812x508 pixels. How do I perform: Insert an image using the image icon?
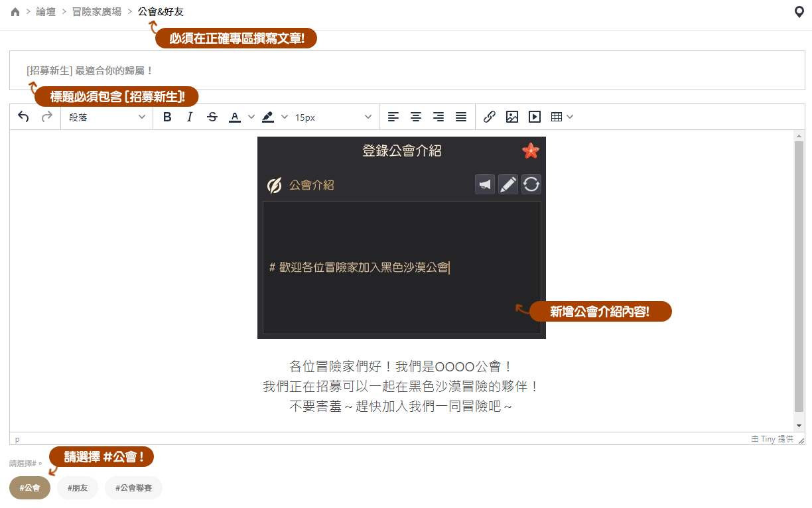(x=511, y=117)
